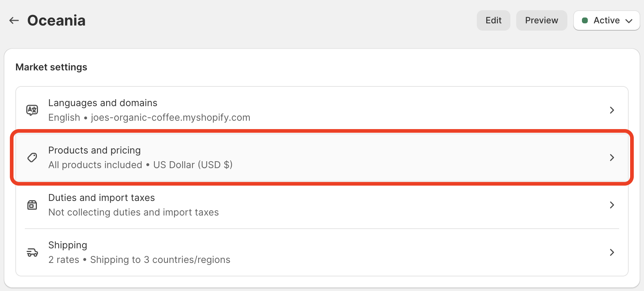This screenshot has height=291, width=644.
Task: Open Languages and domains settings
Action: tap(322, 110)
